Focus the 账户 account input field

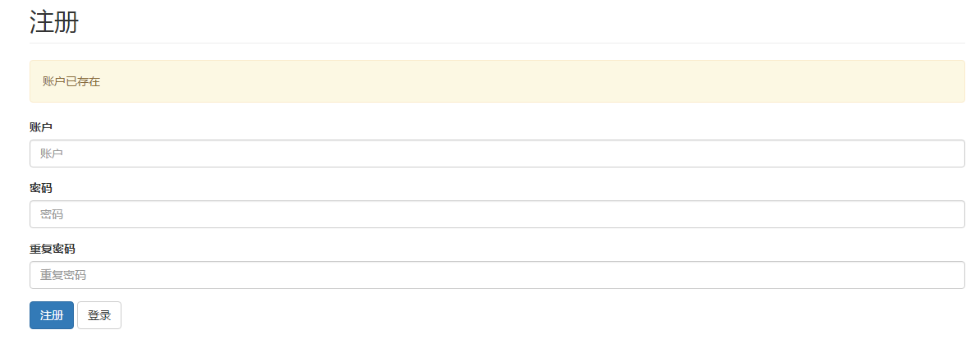pos(497,153)
